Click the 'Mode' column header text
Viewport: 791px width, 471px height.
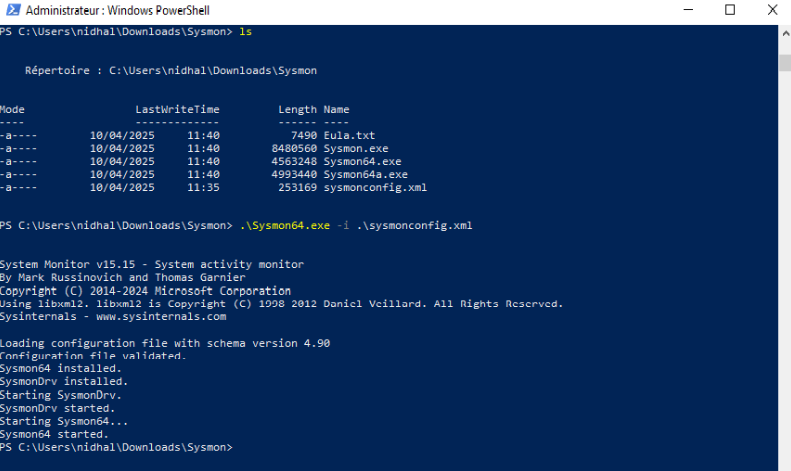tap(13, 109)
